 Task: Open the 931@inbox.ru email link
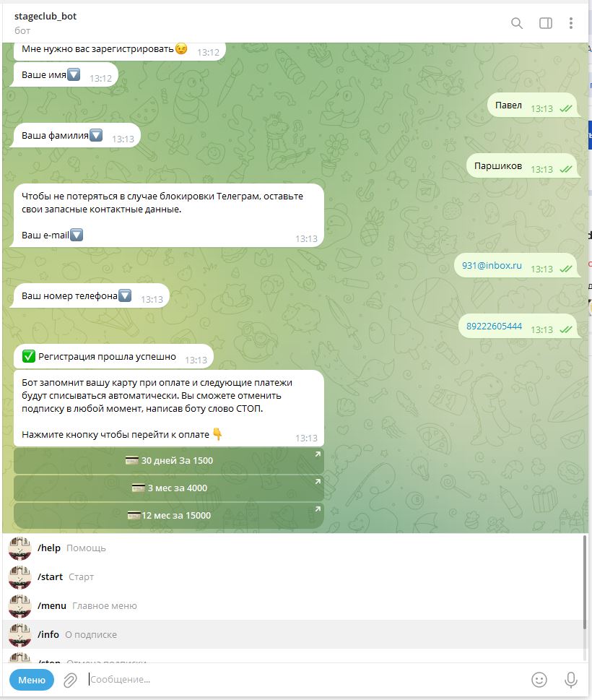(492, 265)
